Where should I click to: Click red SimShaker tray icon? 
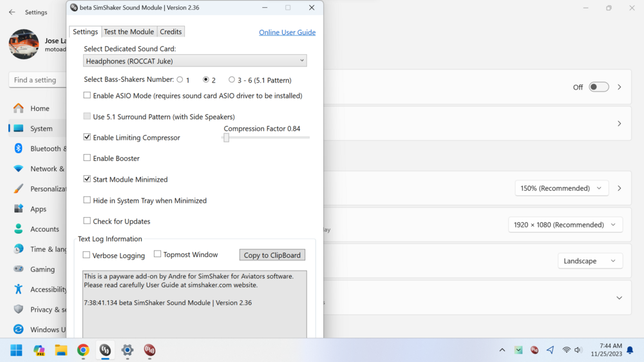tap(535, 350)
